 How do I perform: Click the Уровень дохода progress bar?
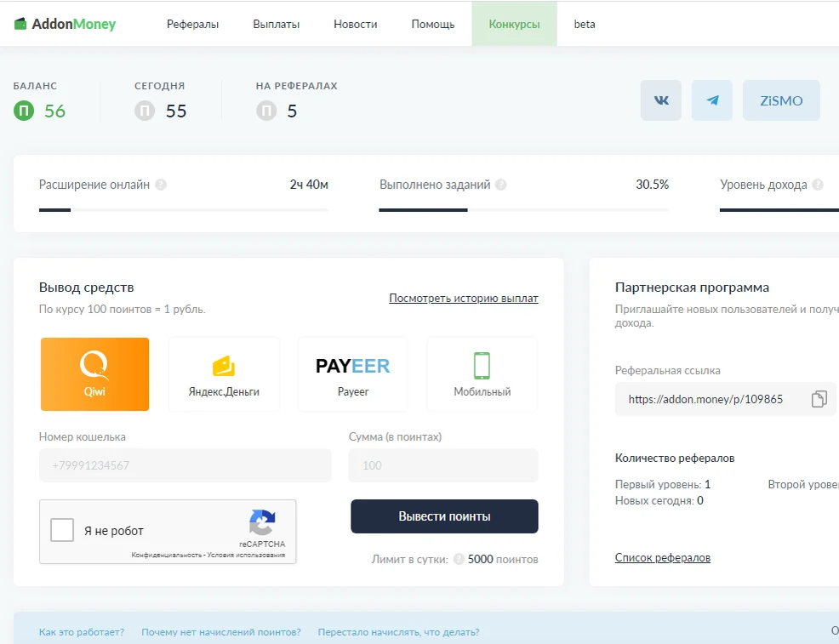click(x=779, y=209)
